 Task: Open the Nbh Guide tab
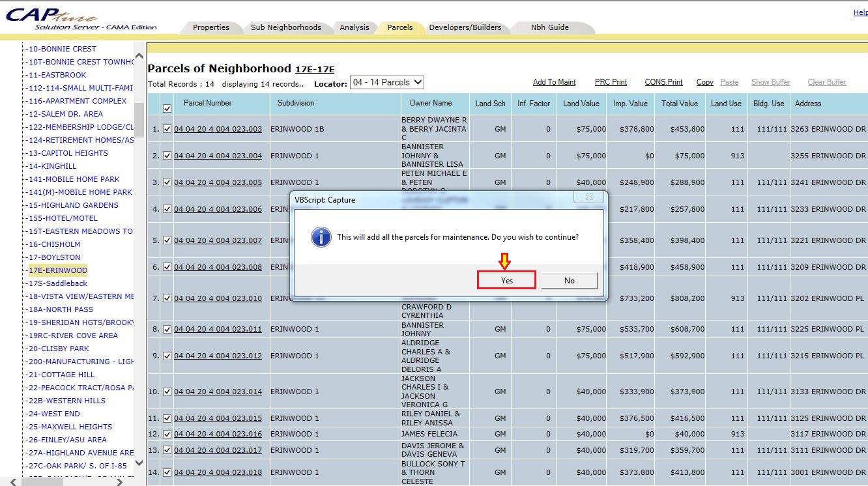point(550,27)
